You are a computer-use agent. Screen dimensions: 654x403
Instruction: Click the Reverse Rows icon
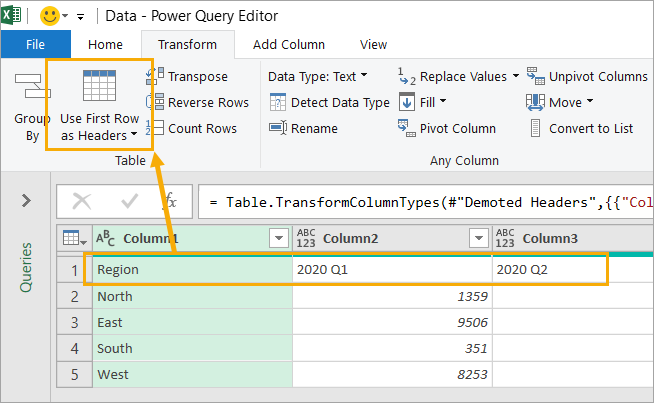pyautogui.click(x=155, y=102)
